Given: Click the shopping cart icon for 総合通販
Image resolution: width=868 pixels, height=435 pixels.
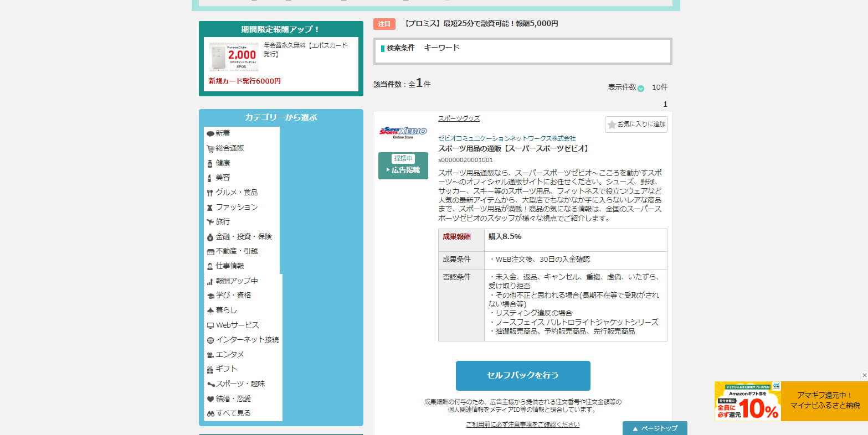Looking at the screenshot, I should click(x=210, y=148).
